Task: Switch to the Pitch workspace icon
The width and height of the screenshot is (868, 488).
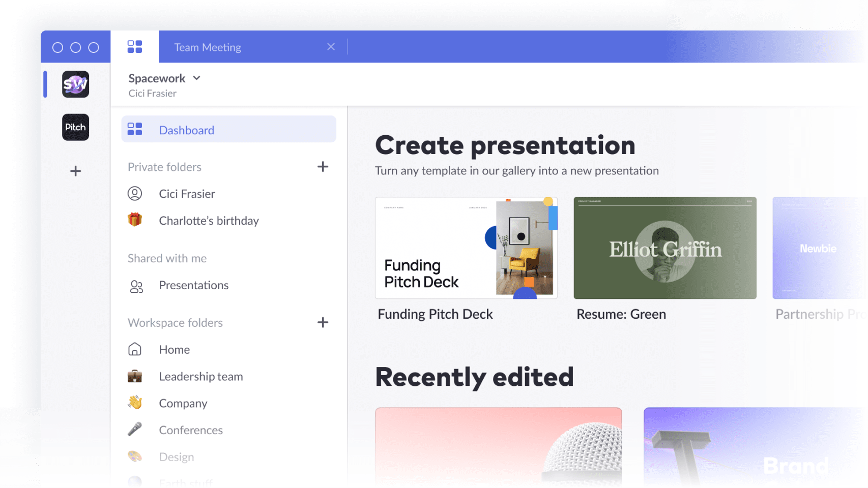Action: [x=75, y=127]
